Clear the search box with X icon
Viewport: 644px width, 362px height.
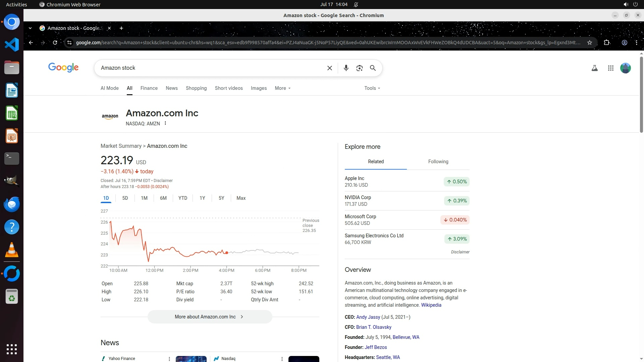(x=329, y=68)
